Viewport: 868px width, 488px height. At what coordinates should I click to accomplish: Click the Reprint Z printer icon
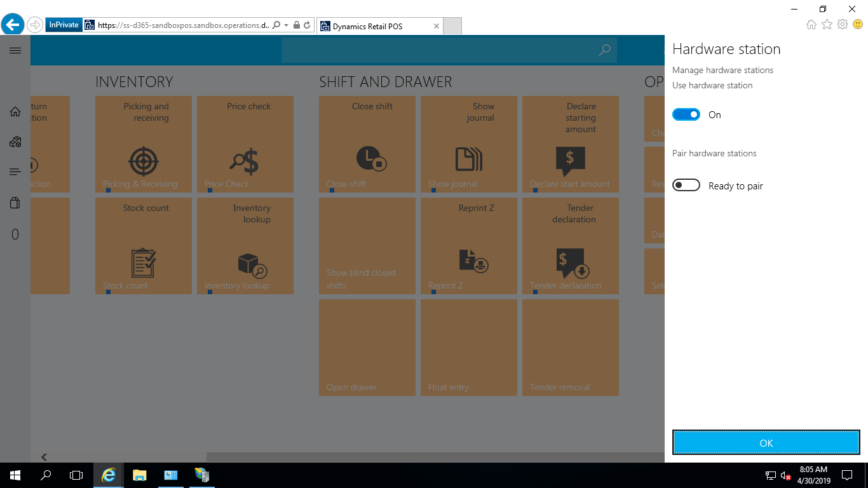473,261
